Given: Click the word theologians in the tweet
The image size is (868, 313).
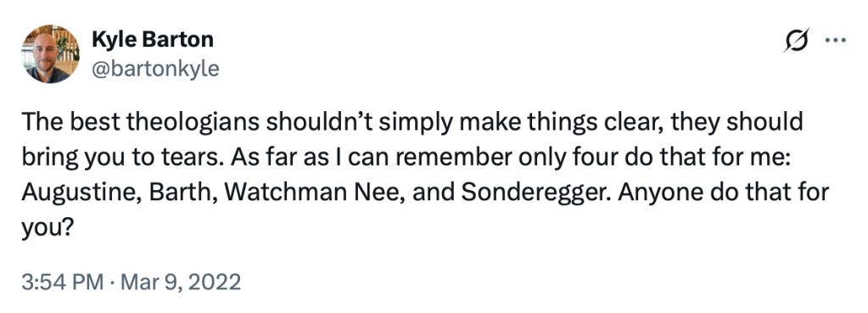Looking at the screenshot, I should 193,122.
